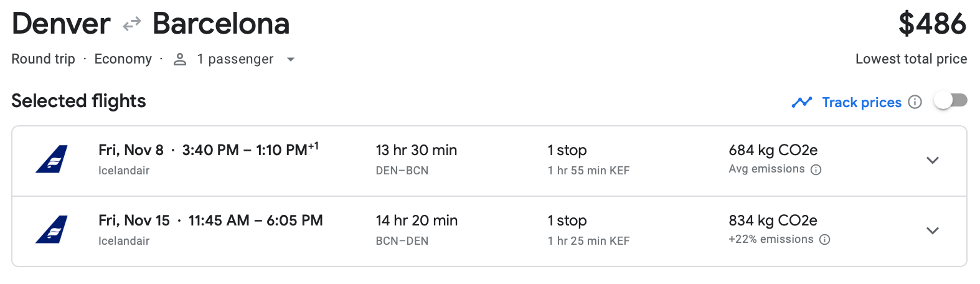Viewport: 980px width, 284px height.
Task: Click the Icelandair logo on outbound flight
Action: tap(52, 159)
